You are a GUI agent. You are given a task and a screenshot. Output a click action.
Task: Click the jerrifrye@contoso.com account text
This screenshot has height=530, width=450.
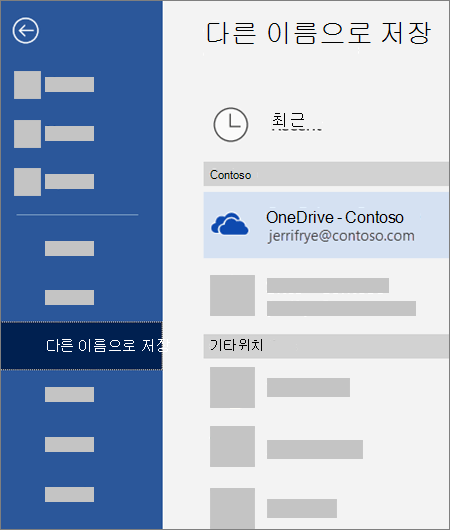(x=341, y=236)
